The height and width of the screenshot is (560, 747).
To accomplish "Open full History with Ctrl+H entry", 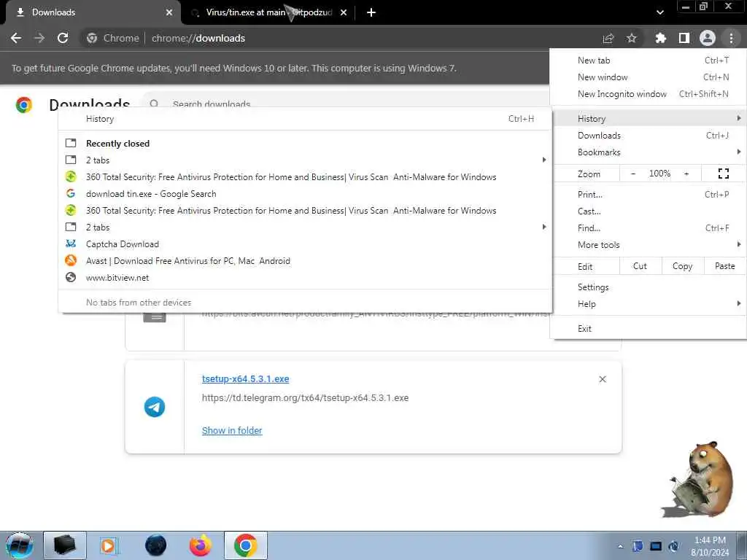I will tap(305, 119).
